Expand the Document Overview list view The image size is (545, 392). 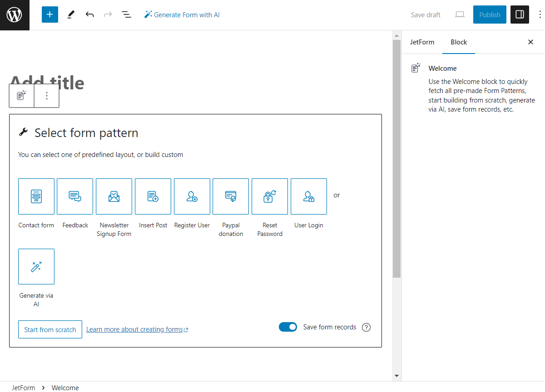[x=126, y=15]
